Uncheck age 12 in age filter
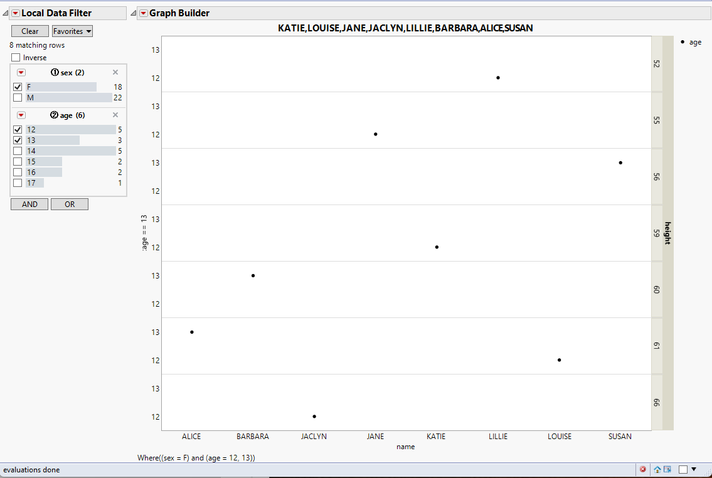The height and width of the screenshot is (478, 712). click(17, 129)
